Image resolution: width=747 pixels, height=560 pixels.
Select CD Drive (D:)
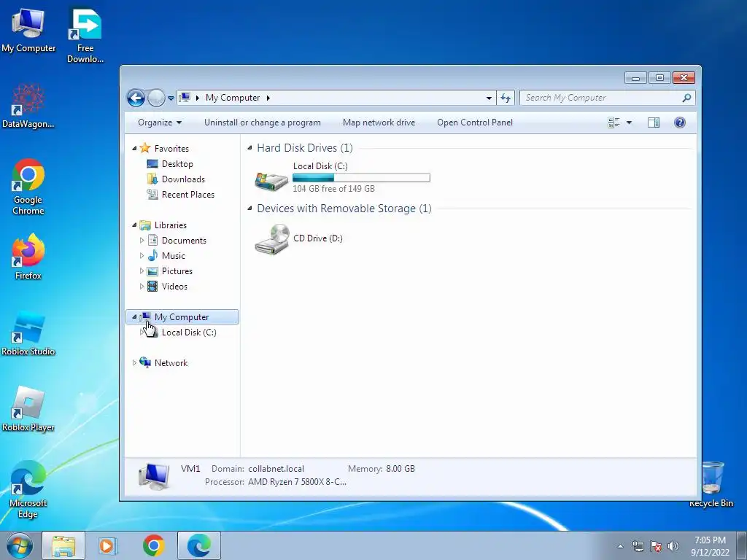coord(298,238)
